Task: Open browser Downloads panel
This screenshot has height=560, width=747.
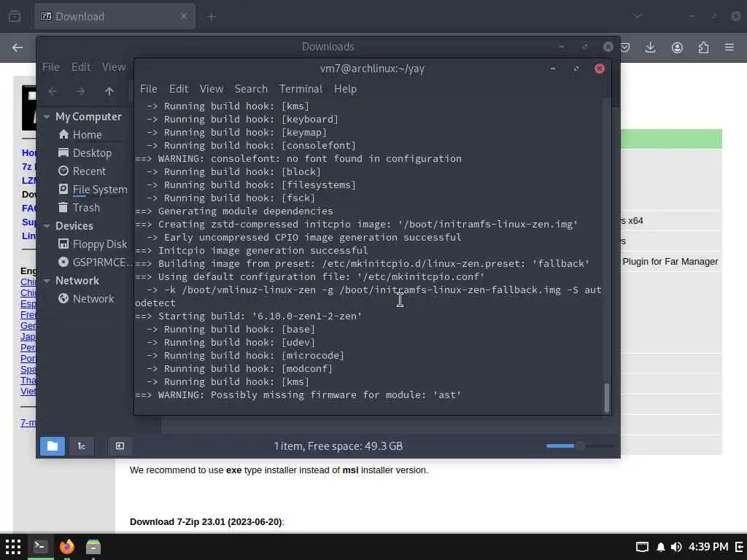Action: (x=650, y=47)
